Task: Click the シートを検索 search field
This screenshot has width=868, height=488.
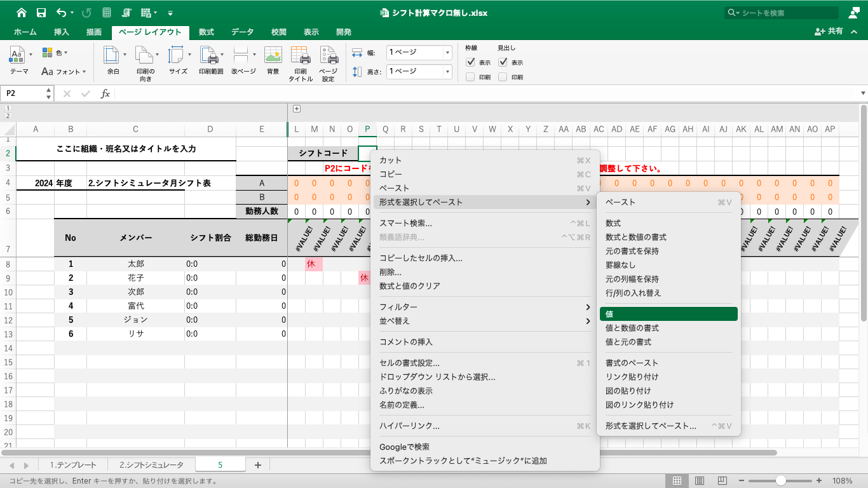Action: coord(788,13)
